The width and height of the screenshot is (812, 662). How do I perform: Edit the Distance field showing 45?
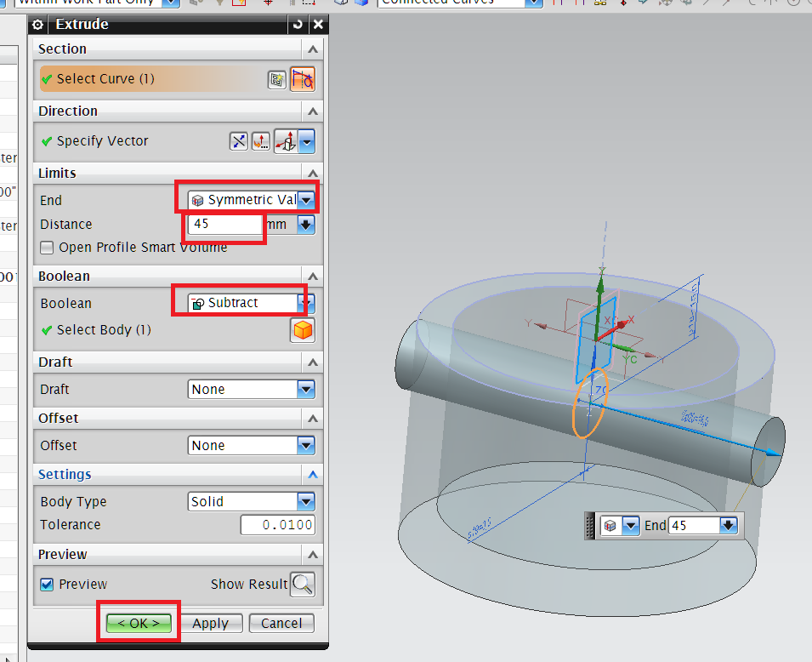click(223, 225)
